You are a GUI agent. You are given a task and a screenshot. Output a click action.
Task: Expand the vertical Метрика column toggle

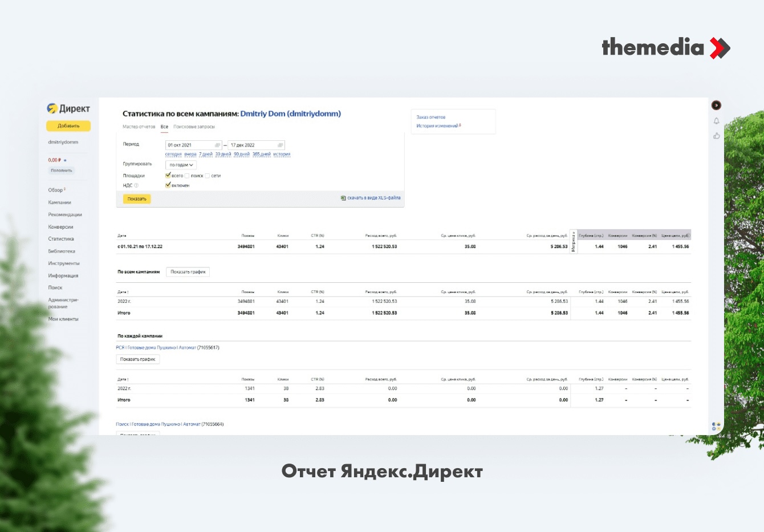coord(574,241)
